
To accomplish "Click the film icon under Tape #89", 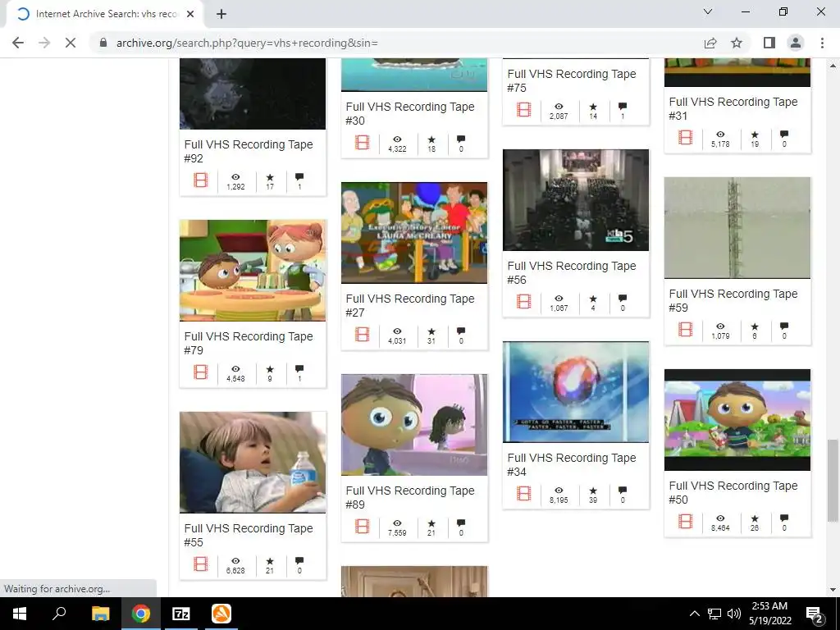I will point(362,526).
